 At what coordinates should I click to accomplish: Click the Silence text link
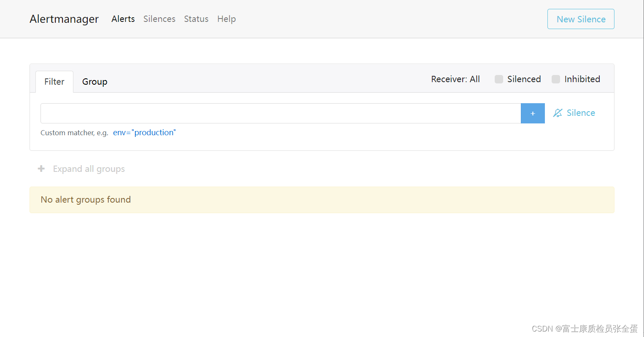pyautogui.click(x=581, y=112)
